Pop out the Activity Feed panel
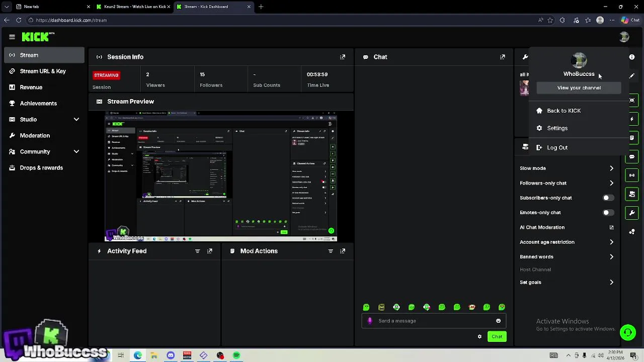The image size is (644, 362). click(210, 251)
